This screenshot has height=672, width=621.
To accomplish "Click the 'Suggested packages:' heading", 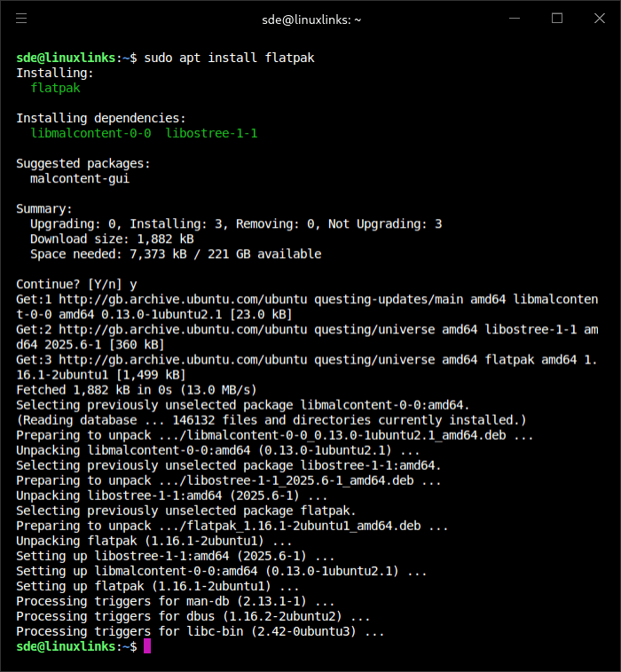I will pyautogui.click(x=83, y=163).
